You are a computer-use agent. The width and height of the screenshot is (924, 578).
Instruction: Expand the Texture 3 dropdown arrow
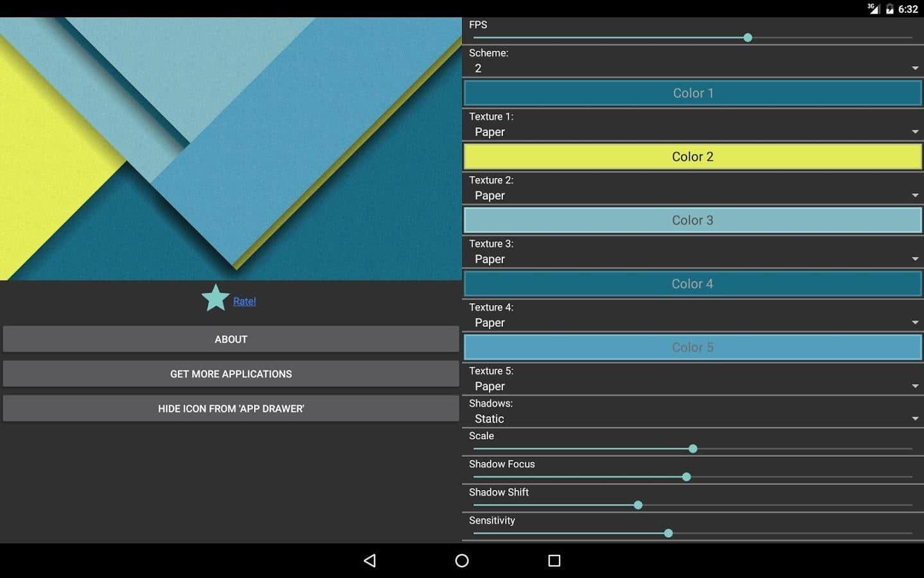click(915, 259)
